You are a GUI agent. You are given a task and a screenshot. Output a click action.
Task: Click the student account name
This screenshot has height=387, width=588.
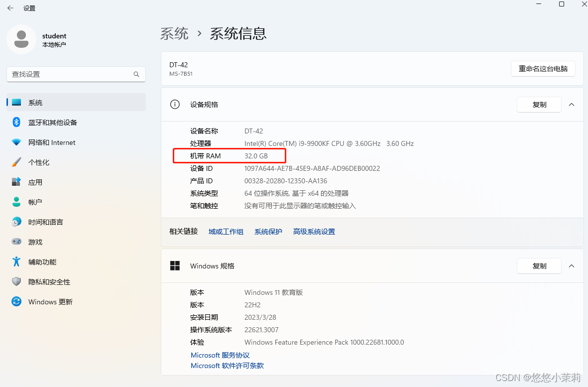54,36
